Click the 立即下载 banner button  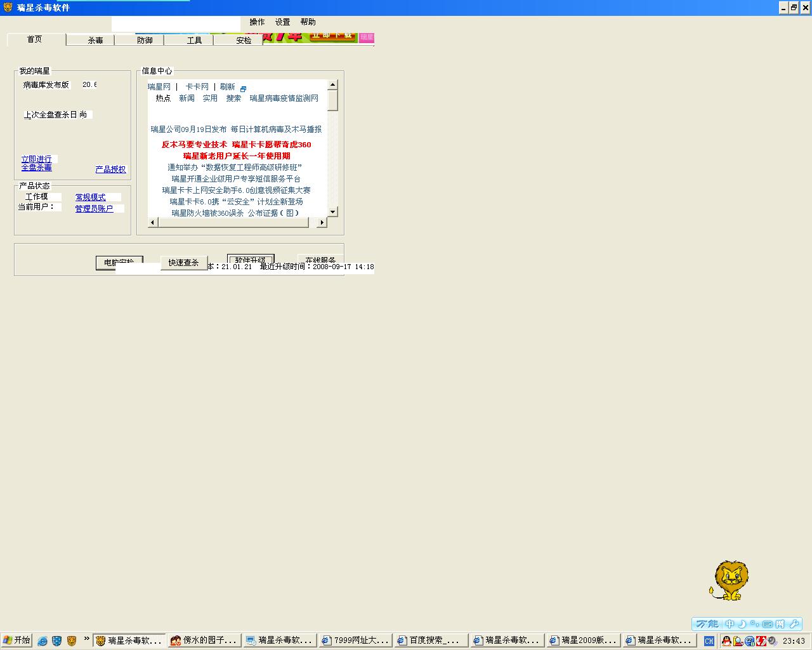pyautogui.click(x=333, y=36)
